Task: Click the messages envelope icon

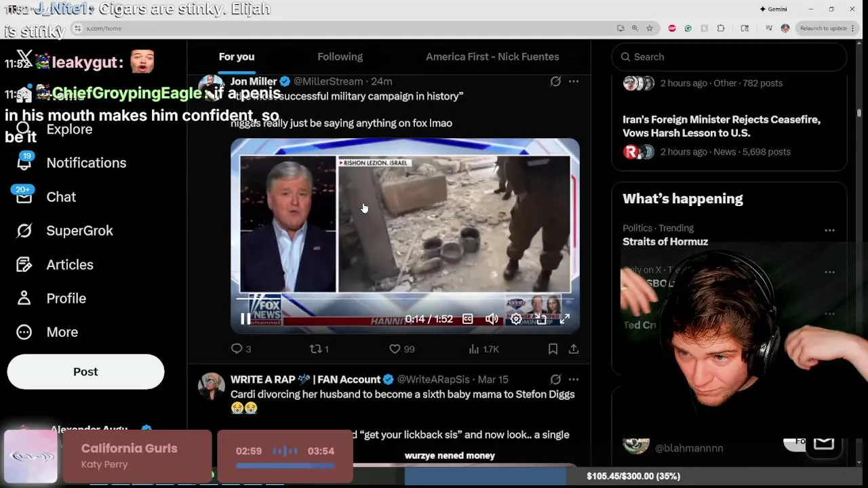Action: (x=824, y=444)
